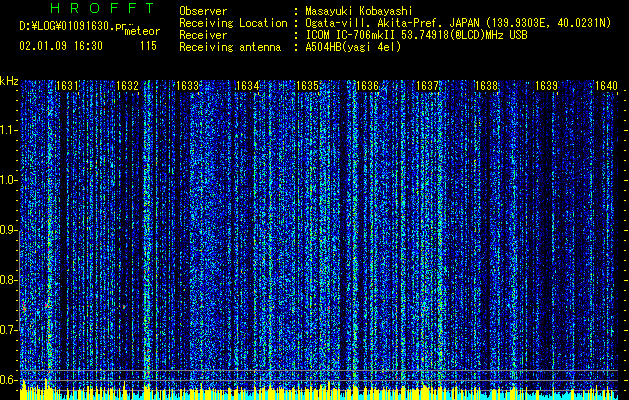
Task: Click the 1632 time marker
Action: (127, 86)
